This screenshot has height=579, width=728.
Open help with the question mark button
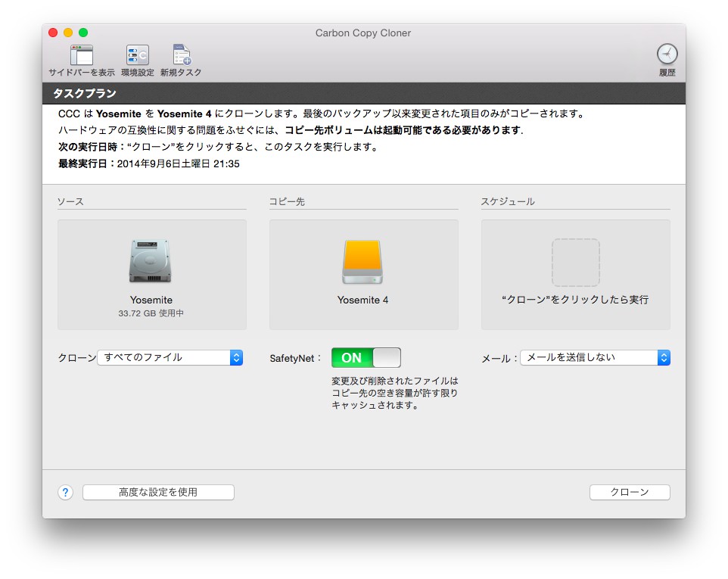click(66, 492)
